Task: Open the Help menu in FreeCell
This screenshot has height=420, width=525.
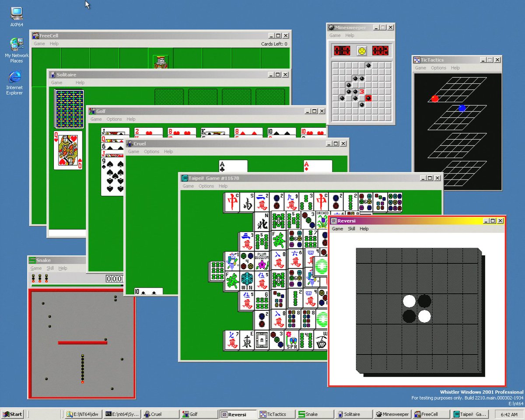Action: click(54, 44)
